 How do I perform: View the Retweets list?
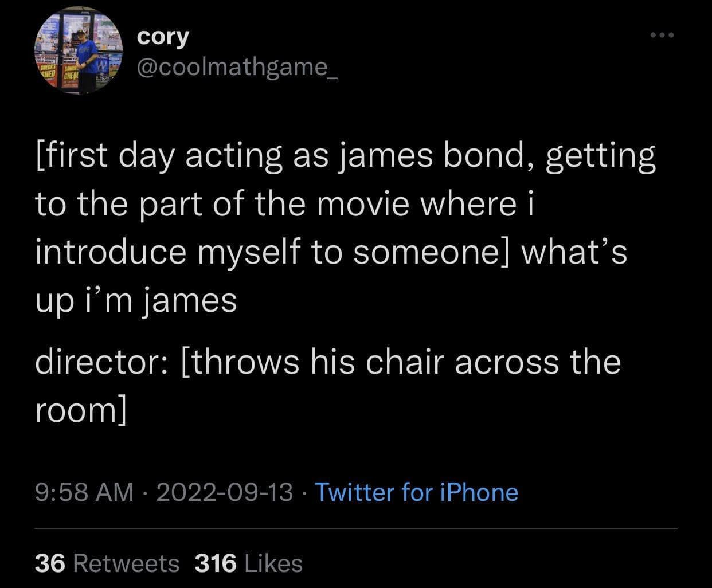click(x=127, y=563)
